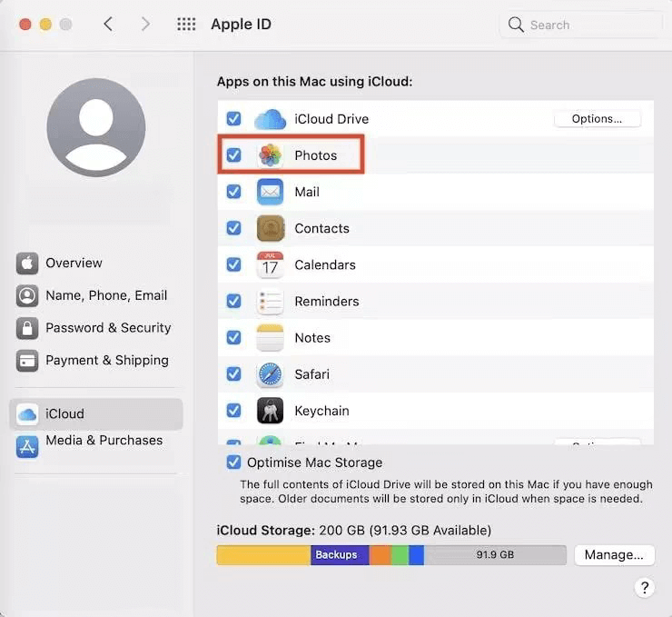Click the Mail envelope icon

[270, 192]
